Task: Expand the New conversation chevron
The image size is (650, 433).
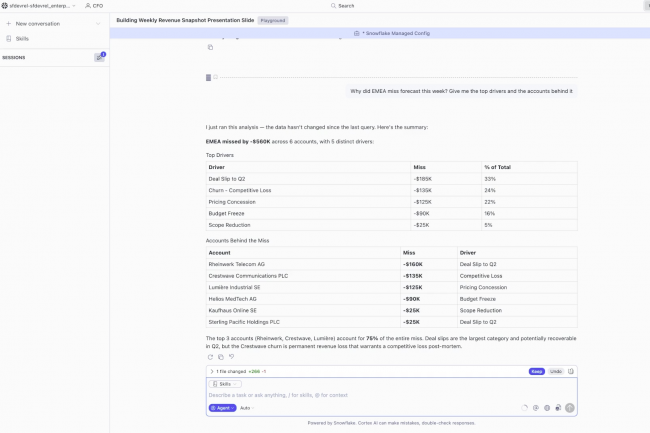Action: point(96,23)
